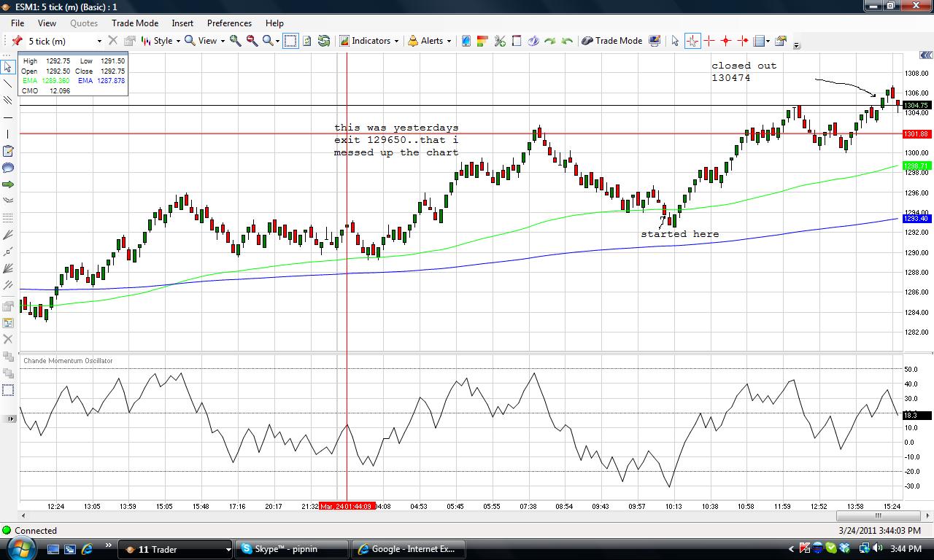The height and width of the screenshot is (560, 934).
Task: Select the trend line drawing tool
Action: 8,84
